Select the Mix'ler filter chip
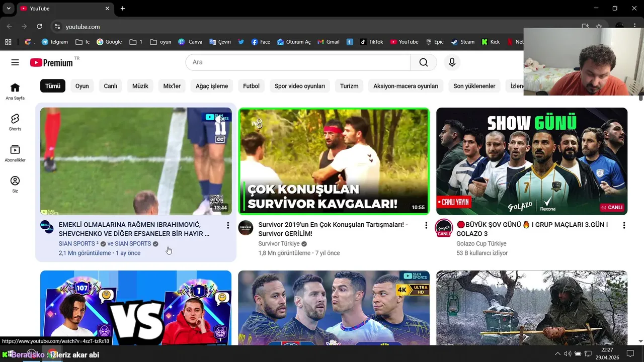Screen dimensions: 644x362 [x=172, y=86]
